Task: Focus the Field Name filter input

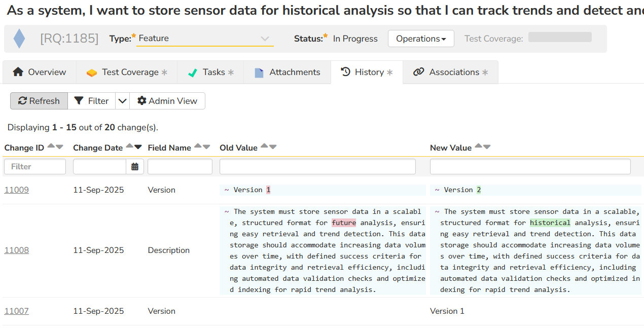Action: 180,167
